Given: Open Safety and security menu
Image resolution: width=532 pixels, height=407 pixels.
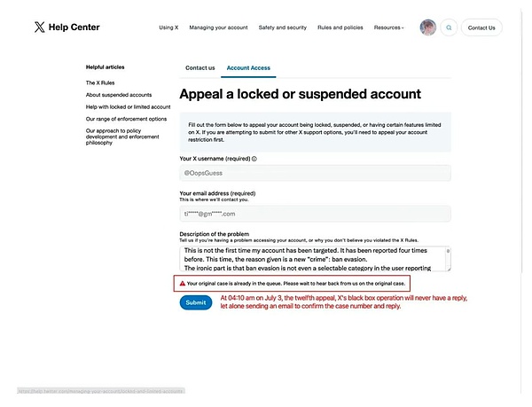Looking at the screenshot, I should [283, 27].
